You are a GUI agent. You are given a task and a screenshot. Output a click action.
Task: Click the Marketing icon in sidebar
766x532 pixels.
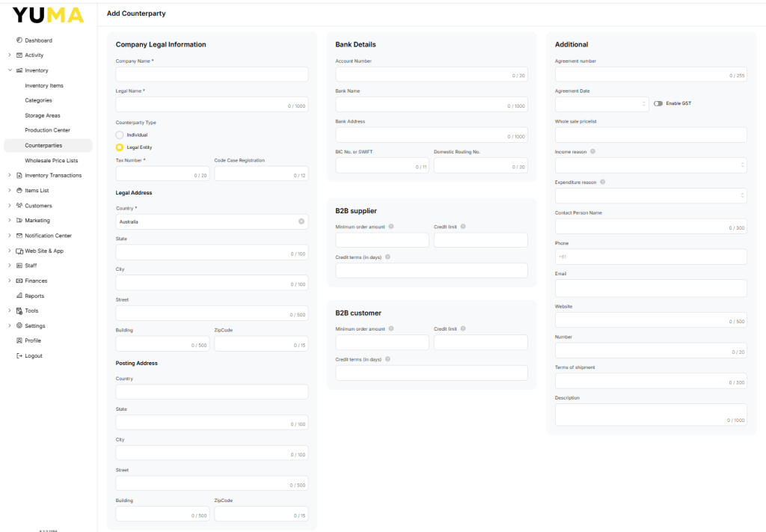point(19,220)
